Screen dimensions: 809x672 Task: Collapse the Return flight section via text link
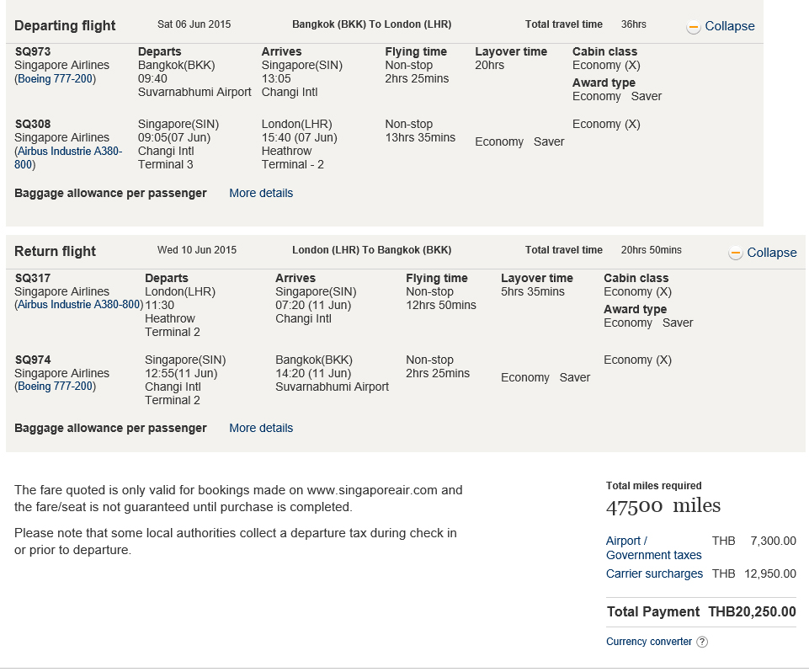click(x=771, y=253)
